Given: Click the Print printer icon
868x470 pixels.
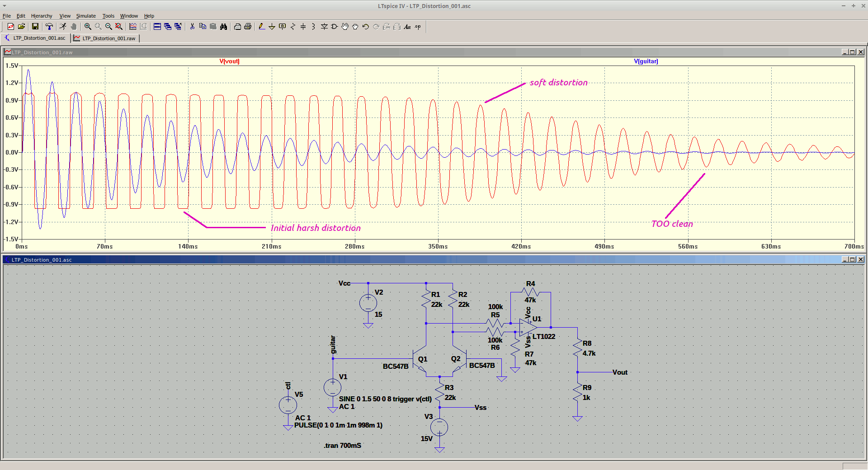Looking at the screenshot, I should [237, 27].
